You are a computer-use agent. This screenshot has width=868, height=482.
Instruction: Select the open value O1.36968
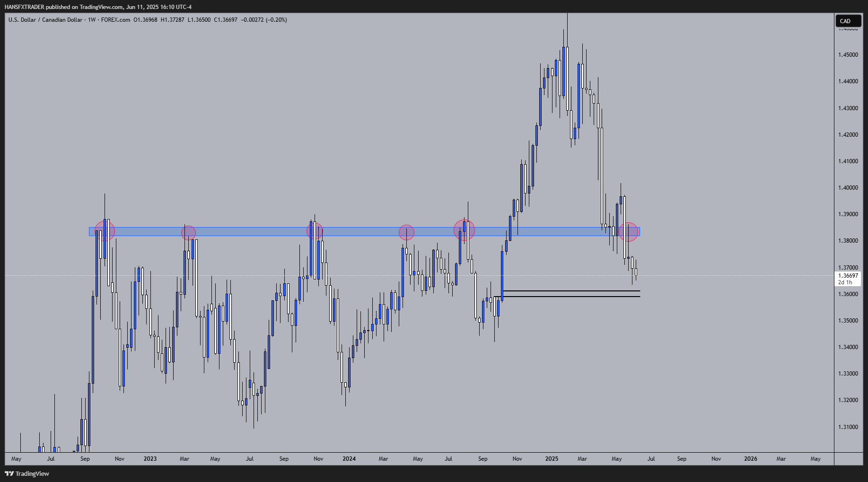(146, 20)
